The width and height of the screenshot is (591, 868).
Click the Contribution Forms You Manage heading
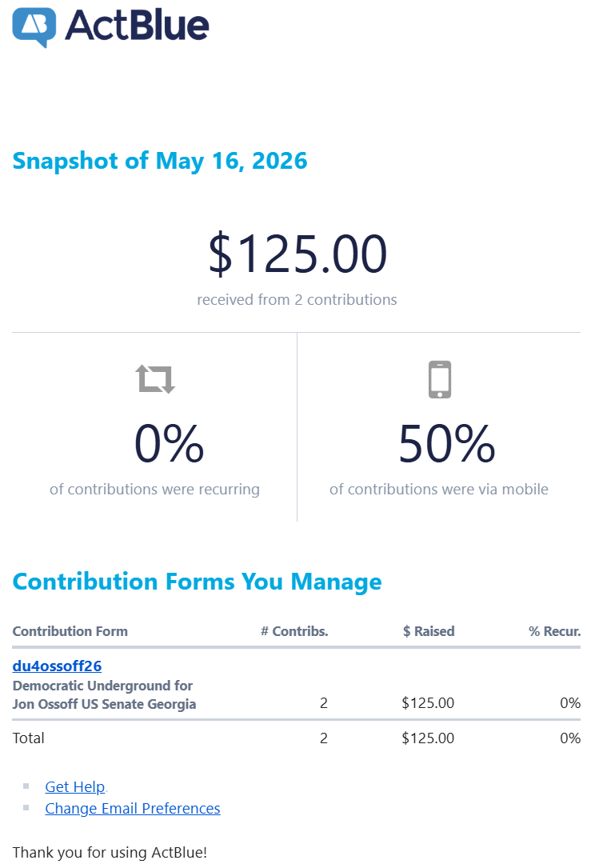click(x=197, y=582)
